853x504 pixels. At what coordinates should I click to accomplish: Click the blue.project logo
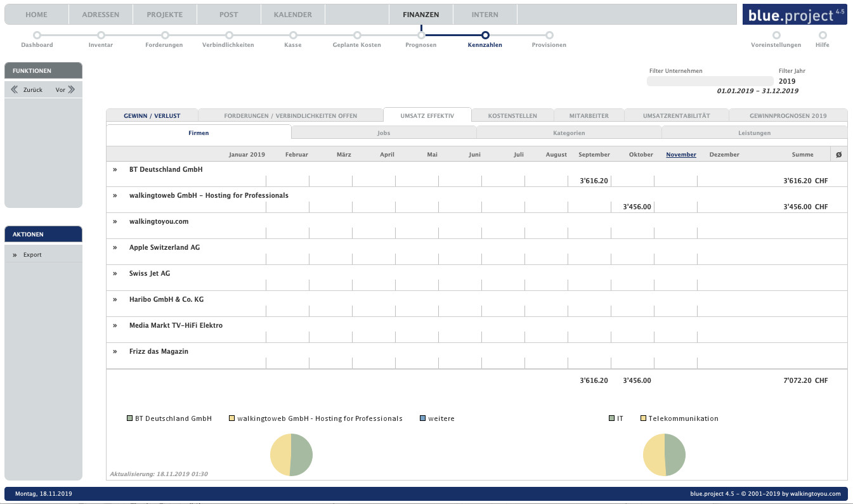pos(795,15)
